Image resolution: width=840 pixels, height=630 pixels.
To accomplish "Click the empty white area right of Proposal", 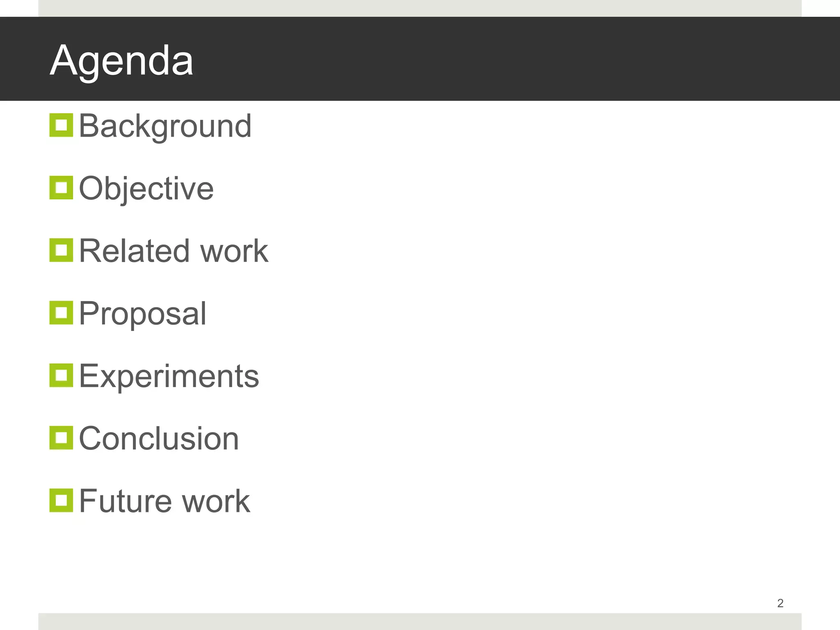I will [492, 314].
